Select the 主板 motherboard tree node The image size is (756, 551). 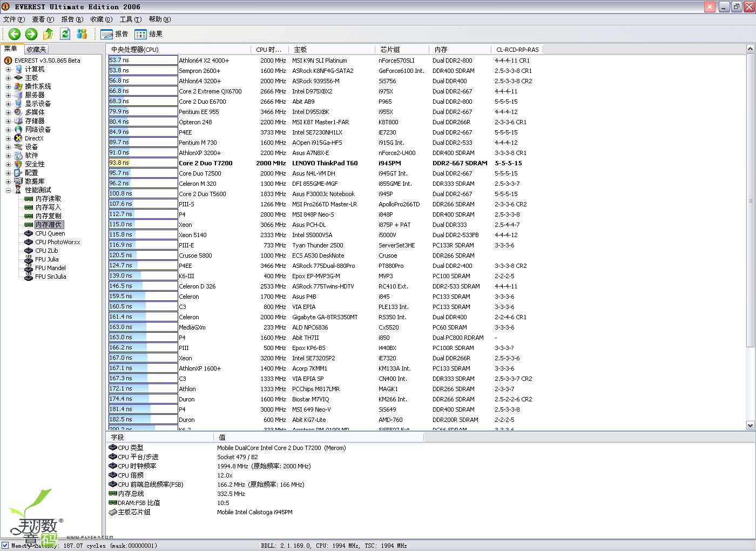click(31, 78)
